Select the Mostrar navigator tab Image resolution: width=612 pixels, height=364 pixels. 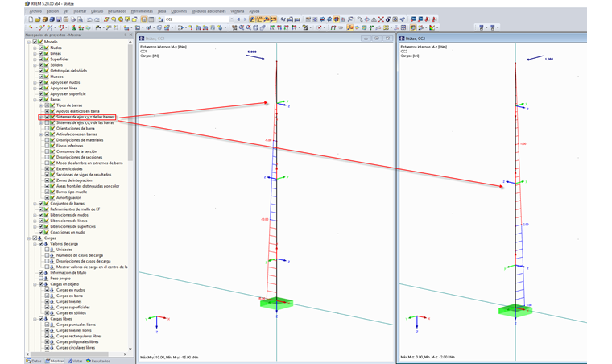[55, 361]
